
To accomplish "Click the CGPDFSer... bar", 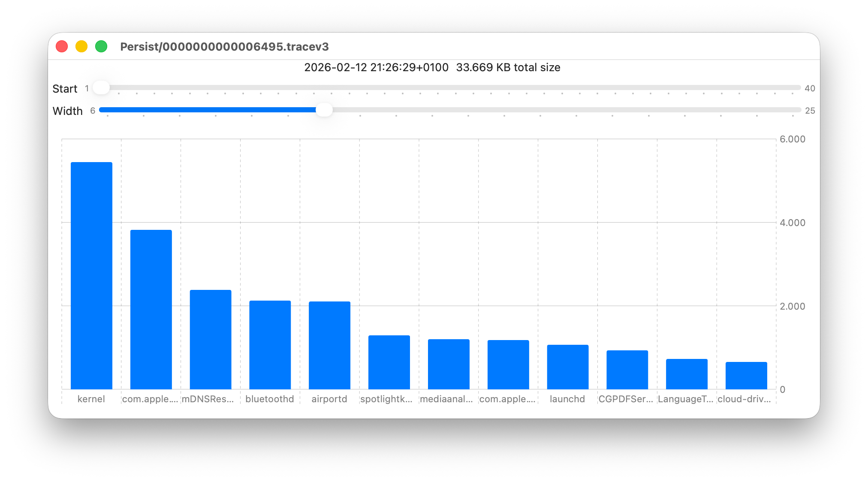I will point(627,370).
